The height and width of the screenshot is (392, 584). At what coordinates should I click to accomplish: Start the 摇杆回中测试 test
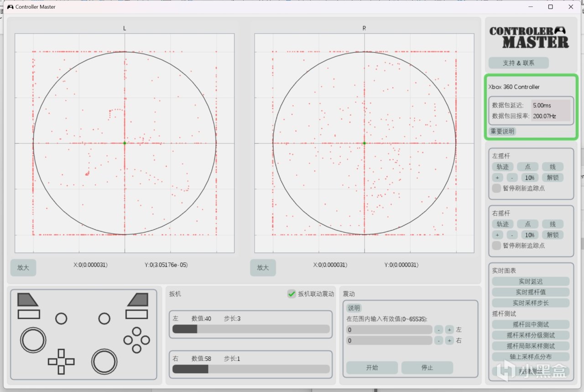pyautogui.click(x=531, y=325)
